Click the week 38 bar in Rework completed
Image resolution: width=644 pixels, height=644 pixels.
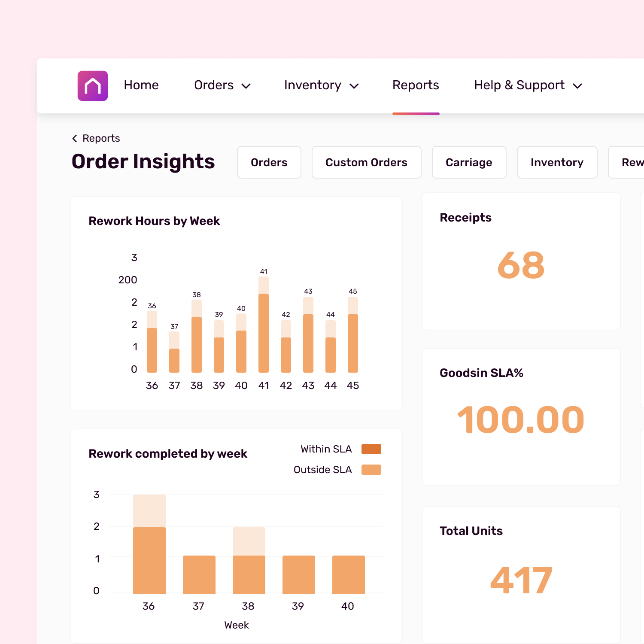(249, 561)
